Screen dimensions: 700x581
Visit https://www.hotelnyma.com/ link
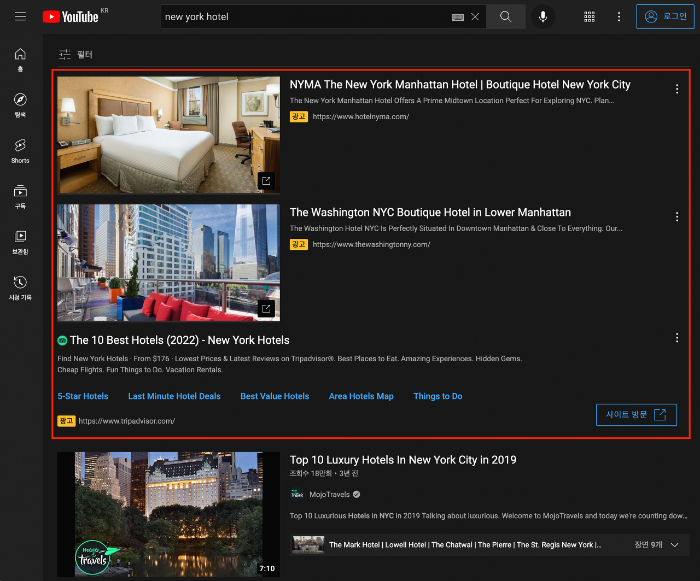tap(361, 117)
